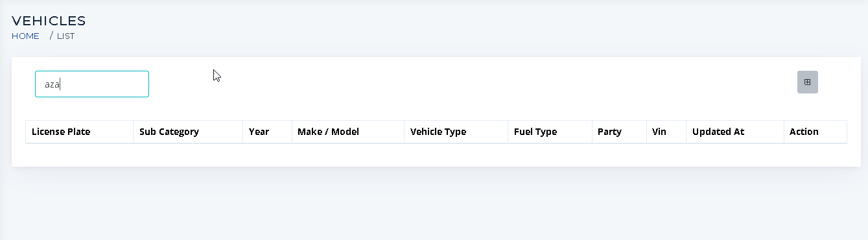Click the gray plus-box add icon
The image size is (868, 240).
pyautogui.click(x=807, y=82)
